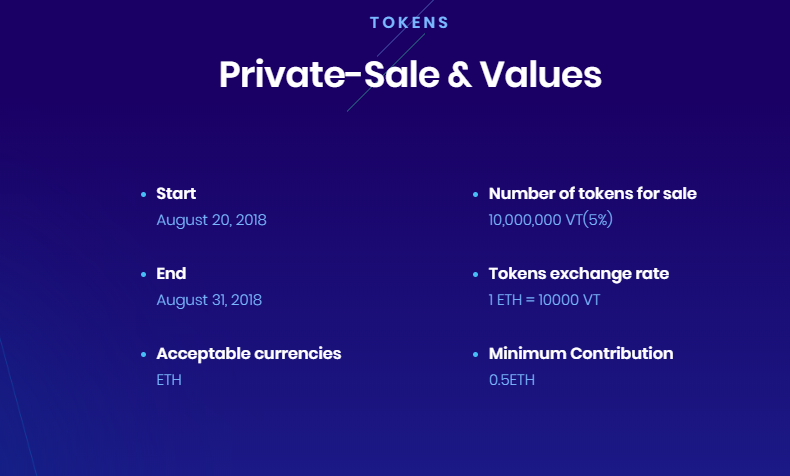The height and width of the screenshot is (476, 790).
Task: Click the 10,000,000 VT(5%) value
Action: (550, 220)
